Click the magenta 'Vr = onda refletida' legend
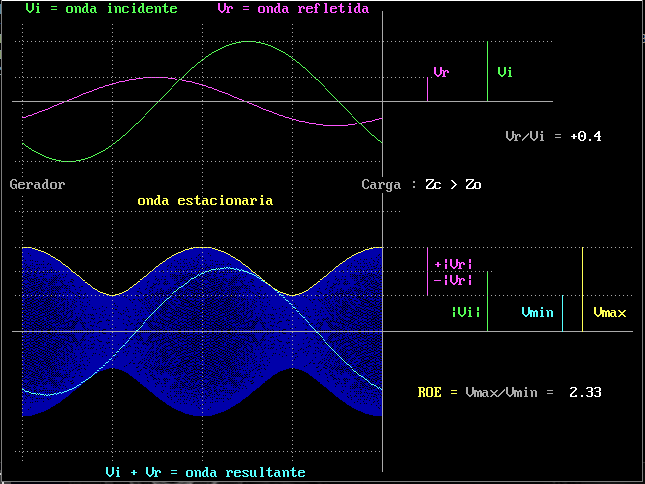This screenshot has height=484, width=645. click(293, 9)
